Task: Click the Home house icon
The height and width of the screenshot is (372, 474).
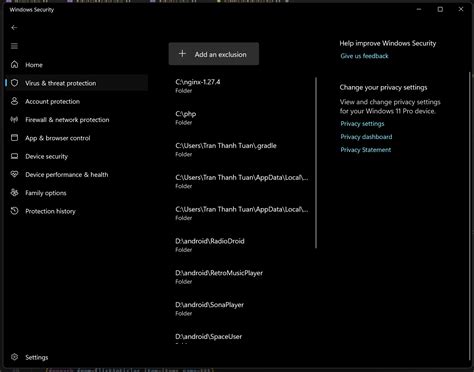Action: (x=14, y=64)
